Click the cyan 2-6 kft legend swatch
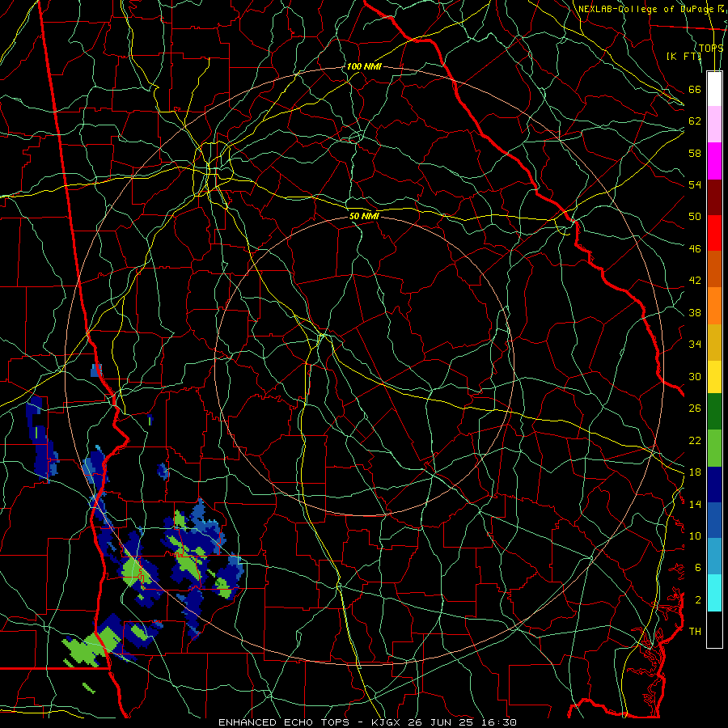 (714, 593)
